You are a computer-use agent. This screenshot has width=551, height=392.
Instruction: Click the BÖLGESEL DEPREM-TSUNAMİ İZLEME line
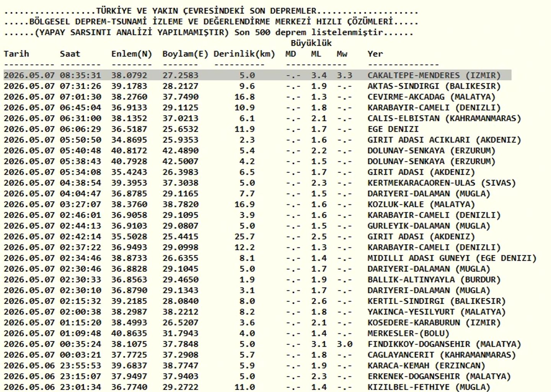211,21
